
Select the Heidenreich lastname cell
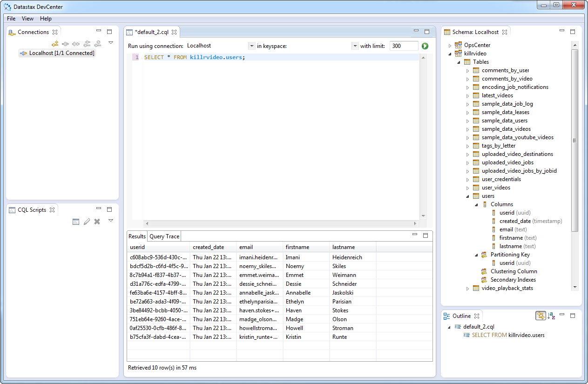[x=353, y=257]
